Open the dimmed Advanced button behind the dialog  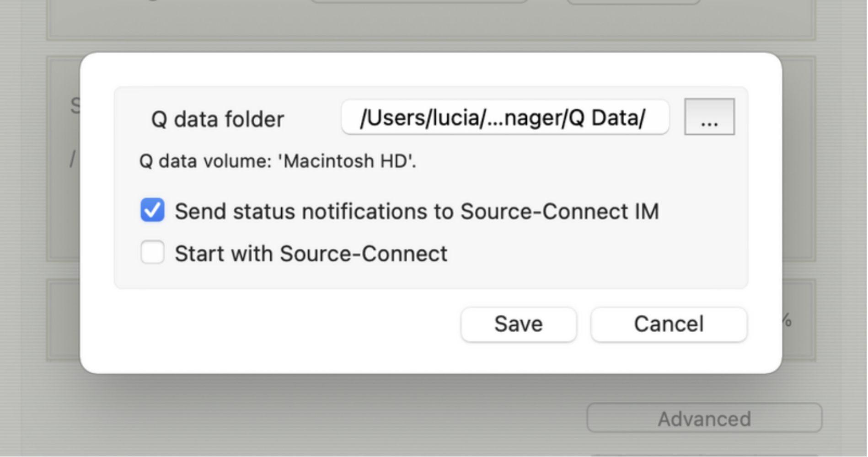coord(704,418)
